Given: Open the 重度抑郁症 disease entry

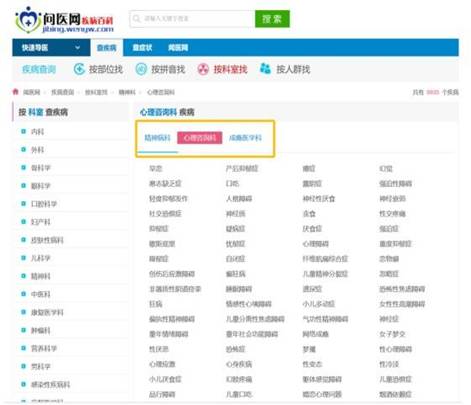Looking at the screenshot, I should click(x=396, y=244).
